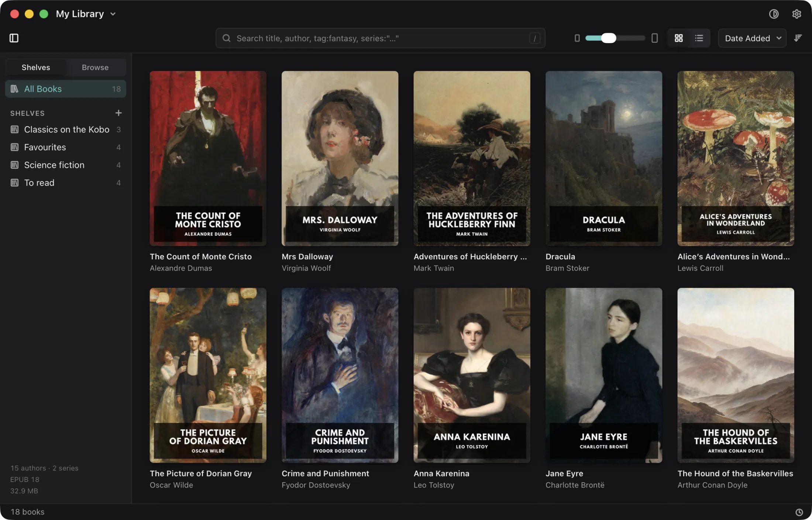812x520 pixels.
Task: Click the theme contrast icon
Action: [x=774, y=14]
